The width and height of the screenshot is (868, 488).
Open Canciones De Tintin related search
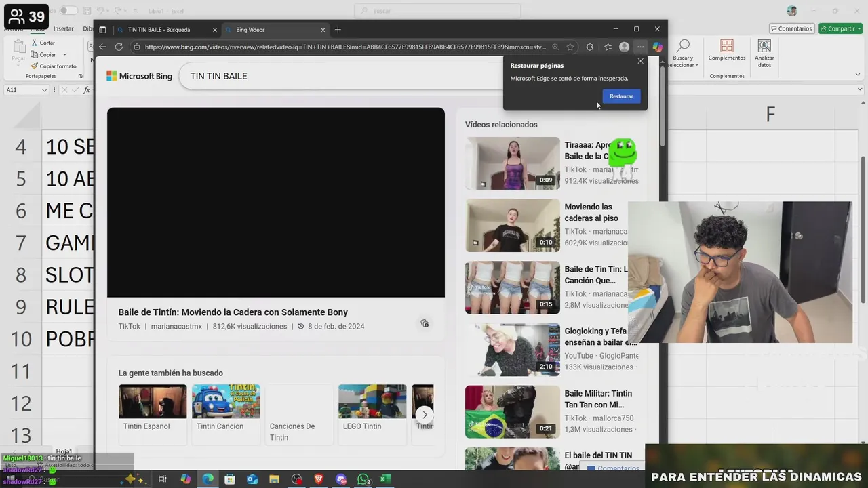(299, 413)
